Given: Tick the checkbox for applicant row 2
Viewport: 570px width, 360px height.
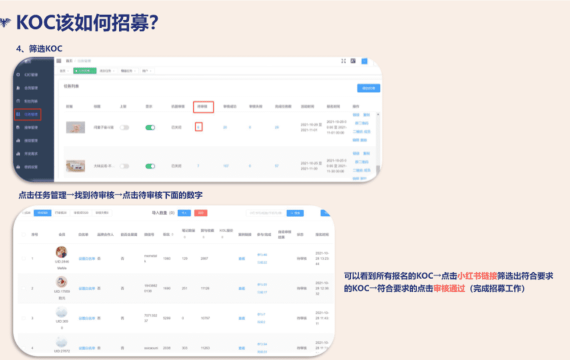Looking at the screenshot, I should coord(24,288).
